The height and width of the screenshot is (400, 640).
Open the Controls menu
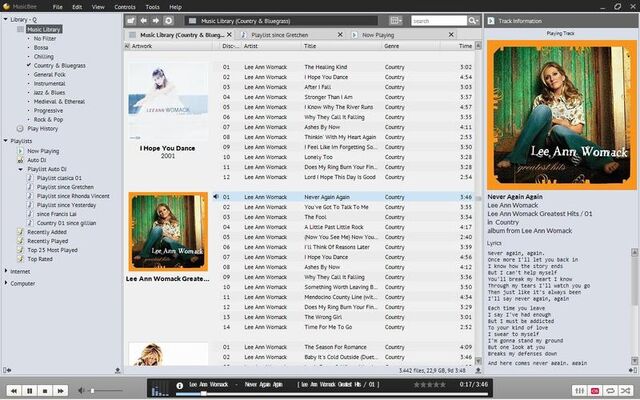coord(125,7)
